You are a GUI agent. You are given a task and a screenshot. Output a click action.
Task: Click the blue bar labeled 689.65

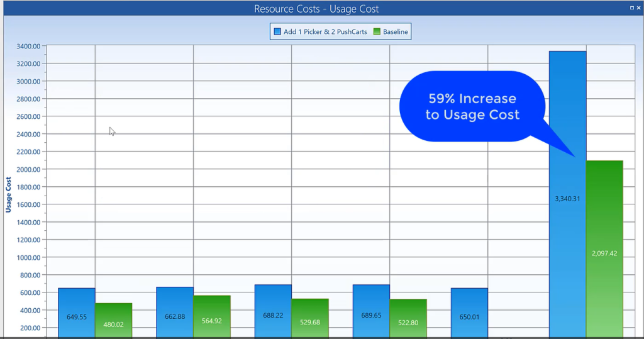(371, 311)
